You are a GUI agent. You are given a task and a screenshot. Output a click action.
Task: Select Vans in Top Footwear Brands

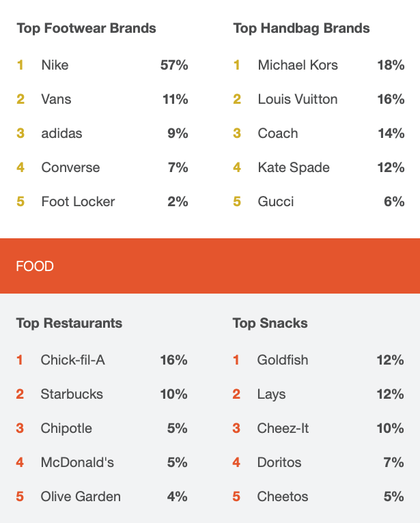click(56, 100)
